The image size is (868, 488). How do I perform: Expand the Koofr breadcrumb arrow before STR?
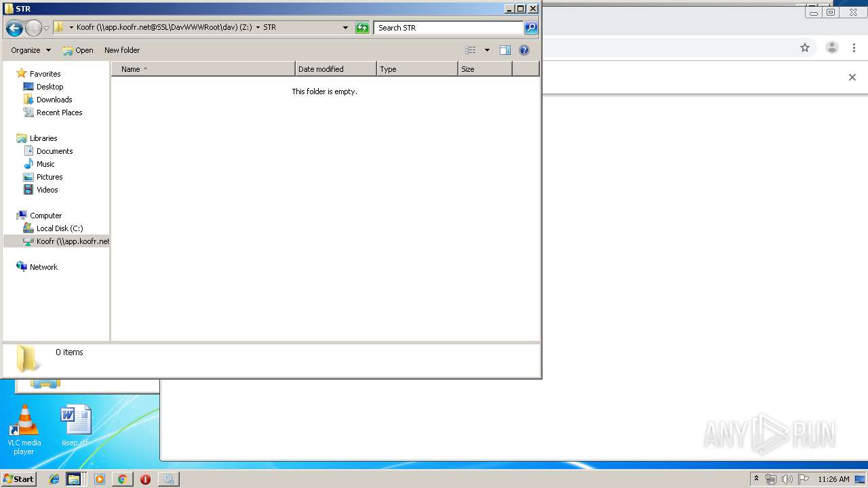(x=258, y=28)
